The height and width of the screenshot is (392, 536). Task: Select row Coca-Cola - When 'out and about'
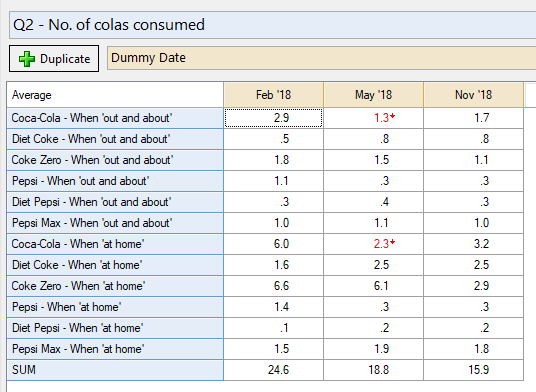click(x=115, y=118)
